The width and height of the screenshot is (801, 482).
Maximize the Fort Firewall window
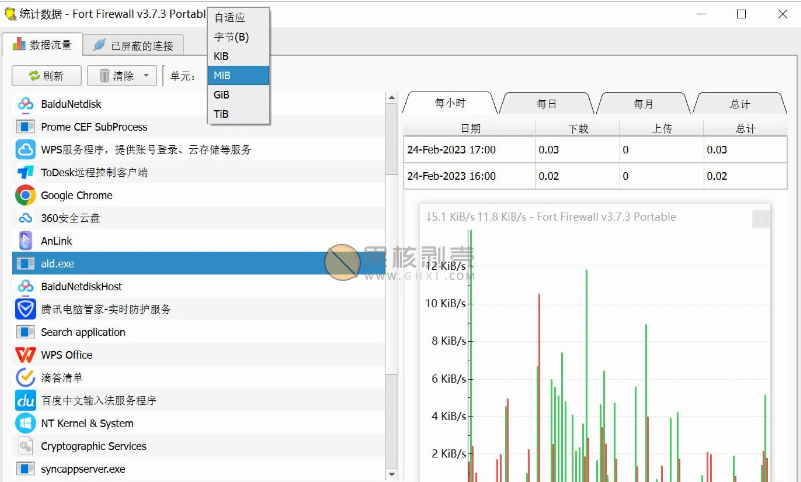(741, 14)
